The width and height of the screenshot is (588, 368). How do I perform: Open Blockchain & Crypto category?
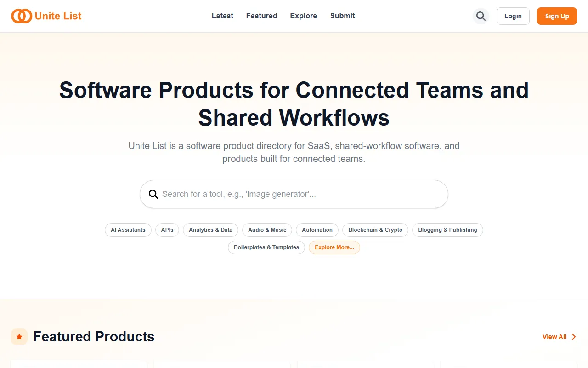tap(375, 230)
